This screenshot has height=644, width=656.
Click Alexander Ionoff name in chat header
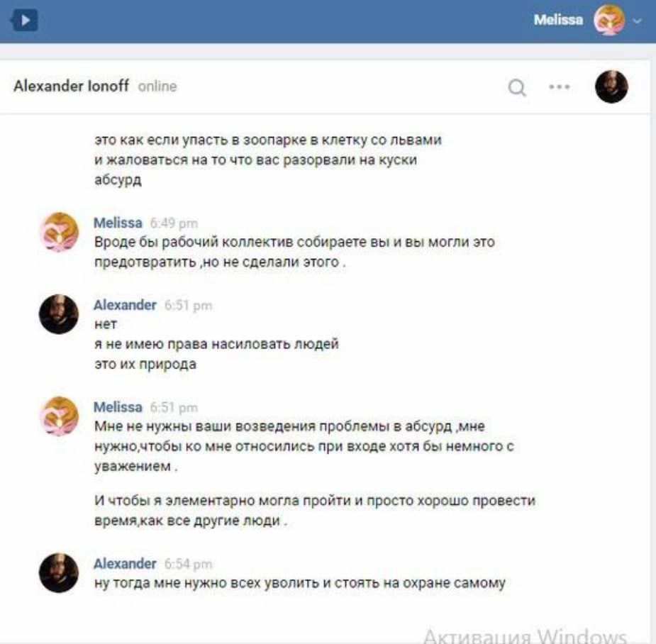pyautogui.click(x=71, y=86)
